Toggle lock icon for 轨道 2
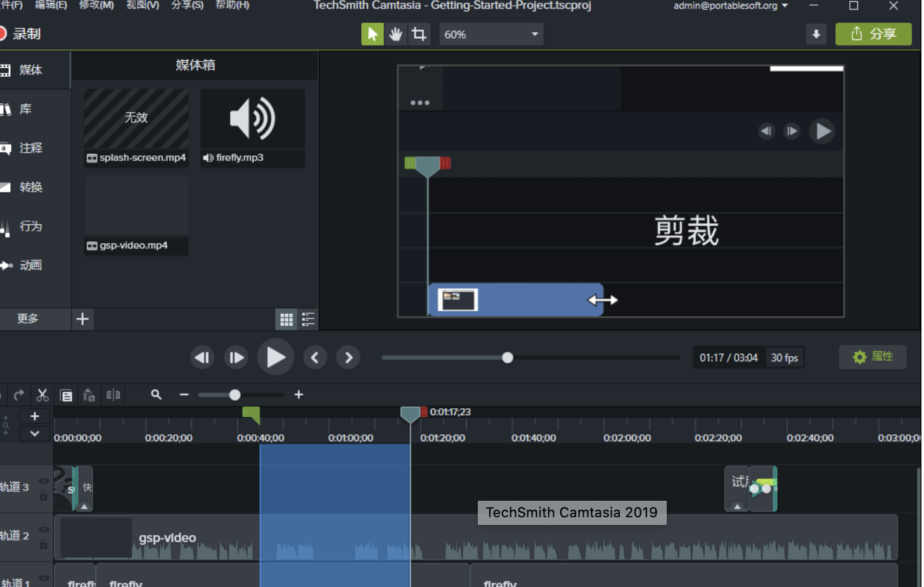The height and width of the screenshot is (587, 924). tap(44, 544)
